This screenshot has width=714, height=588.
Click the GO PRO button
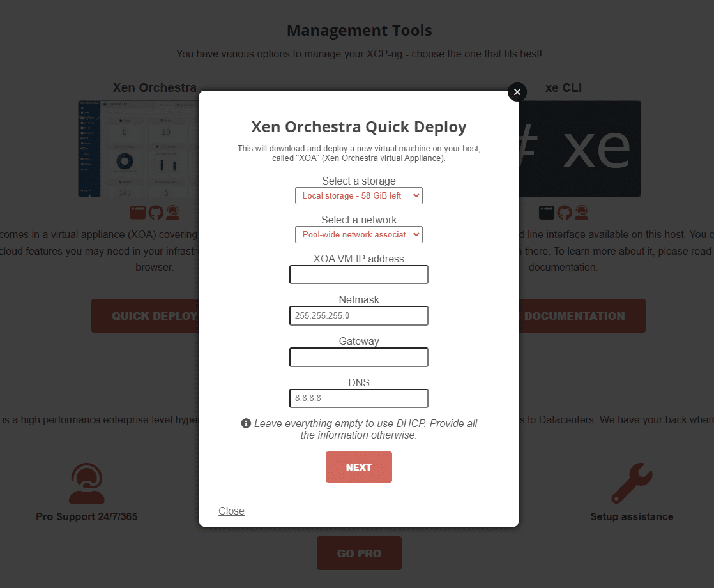360,554
